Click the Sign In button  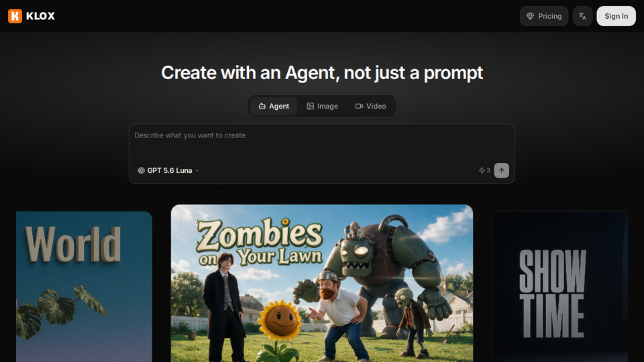point(616,16)
